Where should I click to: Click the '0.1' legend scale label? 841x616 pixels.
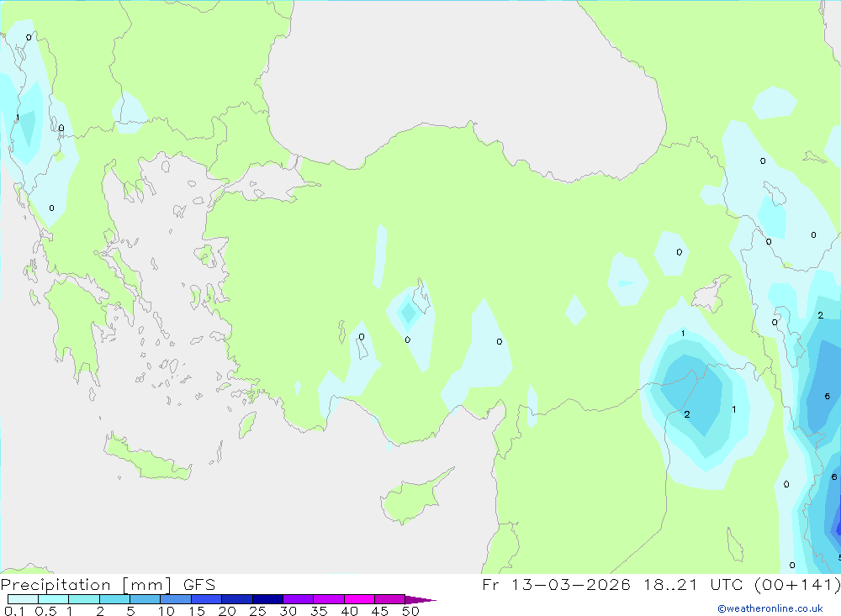pos(14,611)
